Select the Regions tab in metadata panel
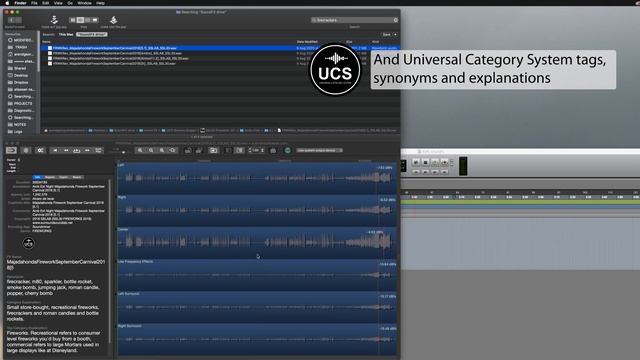The width and height of the screenshot is (640, 360). tap(50, 177)
